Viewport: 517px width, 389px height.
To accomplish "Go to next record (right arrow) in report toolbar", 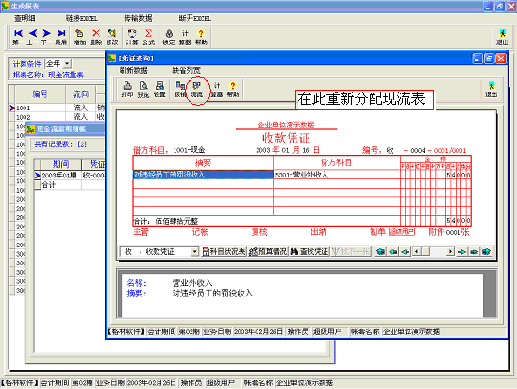I will (46, 36).
